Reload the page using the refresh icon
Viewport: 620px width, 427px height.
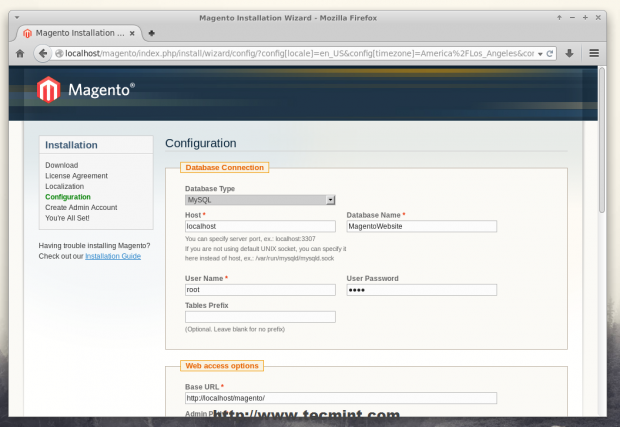pyautogui.click(x=550, y=53)
